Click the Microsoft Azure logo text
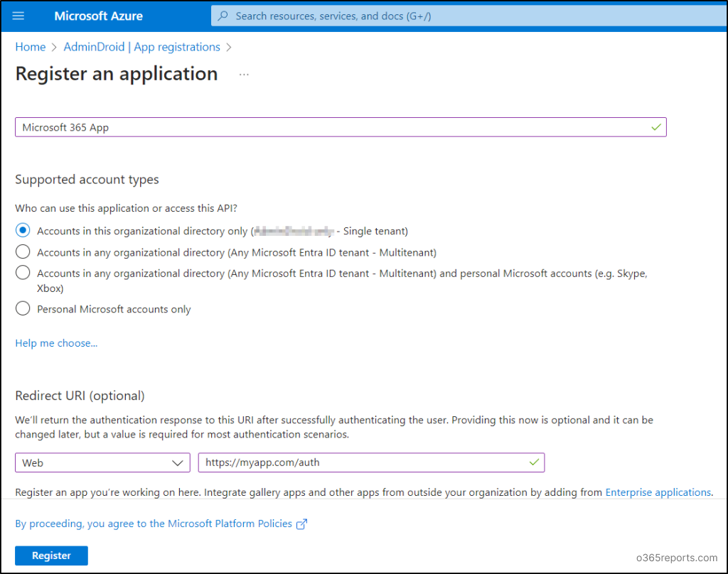This screenshot has width=728, height=574. (98, 16)
